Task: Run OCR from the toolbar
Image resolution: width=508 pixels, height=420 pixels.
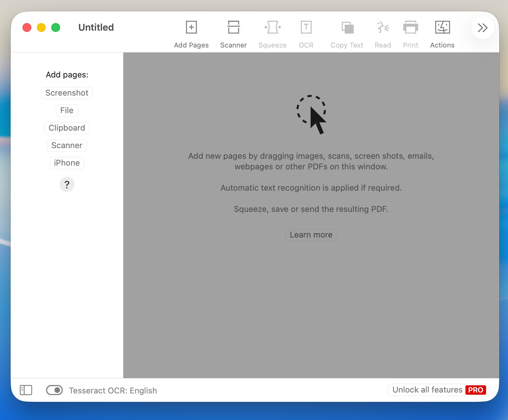Action: [x=306, y=27]
